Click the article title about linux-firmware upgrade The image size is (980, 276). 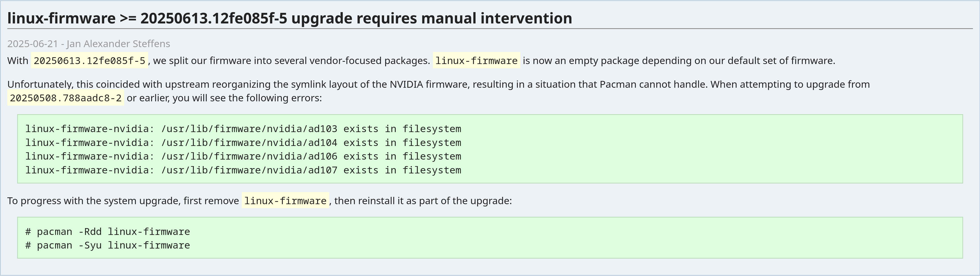click(x=289, y=18)
